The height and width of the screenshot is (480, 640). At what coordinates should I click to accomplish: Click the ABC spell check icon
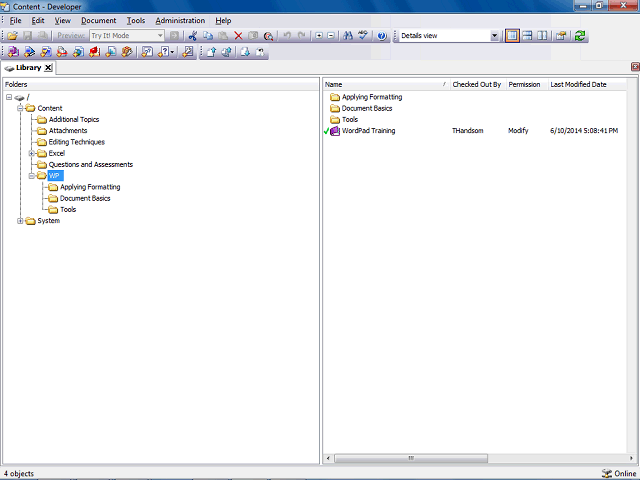pos(363,36)
